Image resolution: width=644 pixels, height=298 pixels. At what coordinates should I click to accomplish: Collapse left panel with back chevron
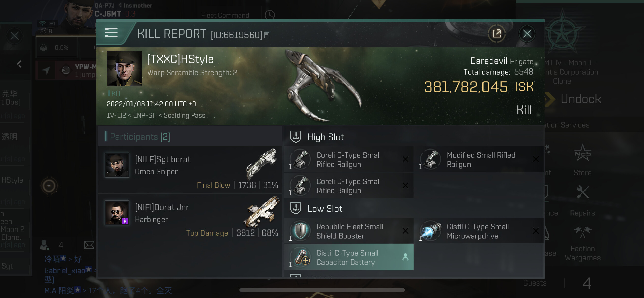point(19,64)
